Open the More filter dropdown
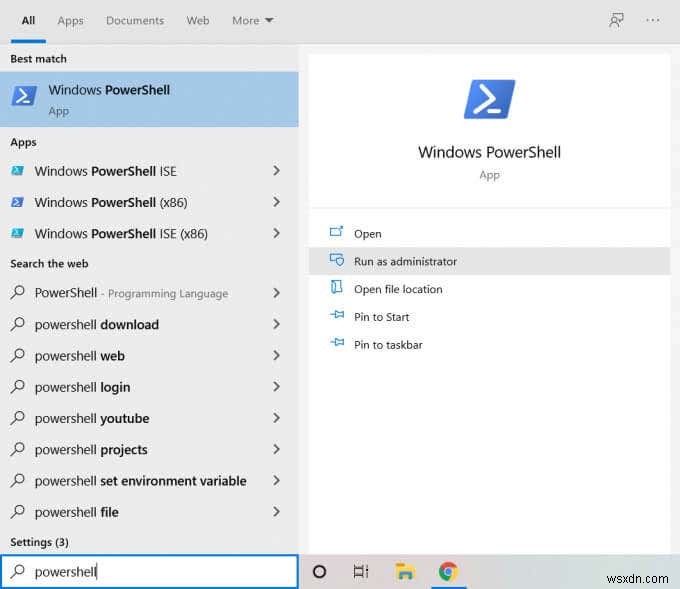 pyautogui.click(x=252, y=20)
